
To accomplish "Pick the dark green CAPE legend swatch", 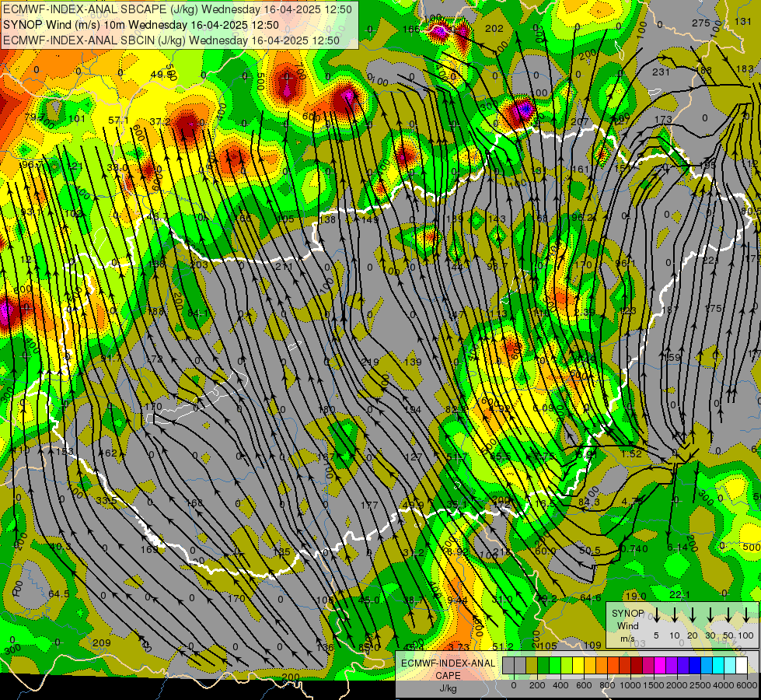I will tap(543, 666).
